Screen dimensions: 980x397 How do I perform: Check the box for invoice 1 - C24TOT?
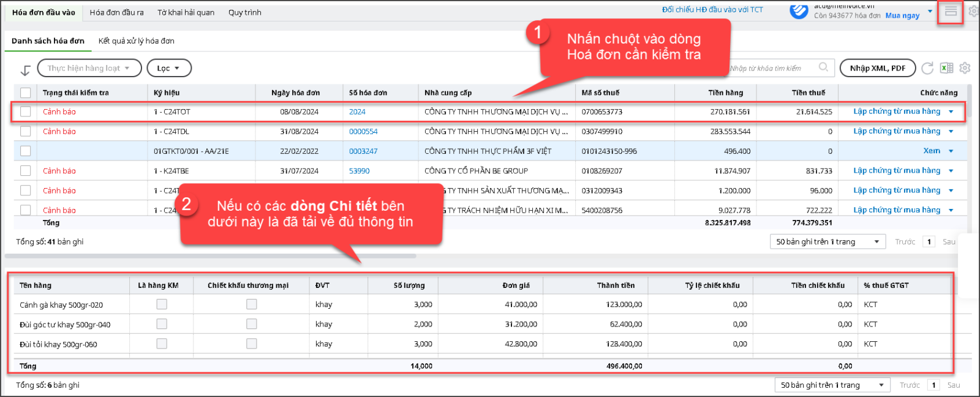click(25, 112)
